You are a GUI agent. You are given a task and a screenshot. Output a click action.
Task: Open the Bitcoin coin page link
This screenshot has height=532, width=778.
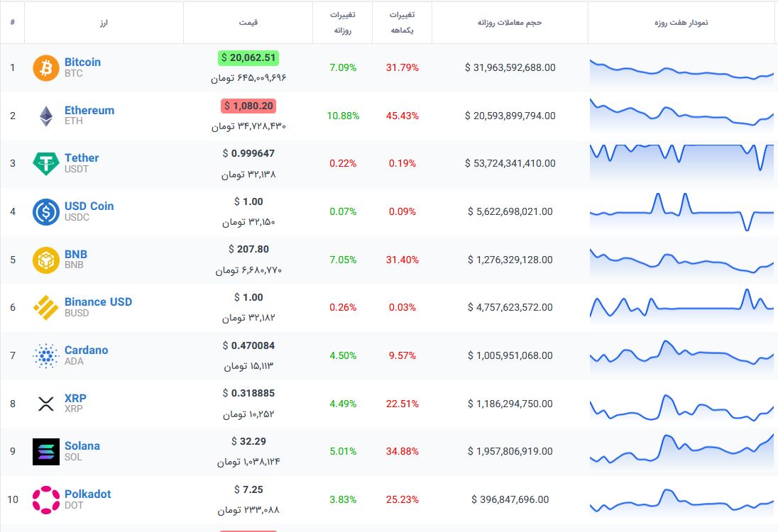coord(82,62)
